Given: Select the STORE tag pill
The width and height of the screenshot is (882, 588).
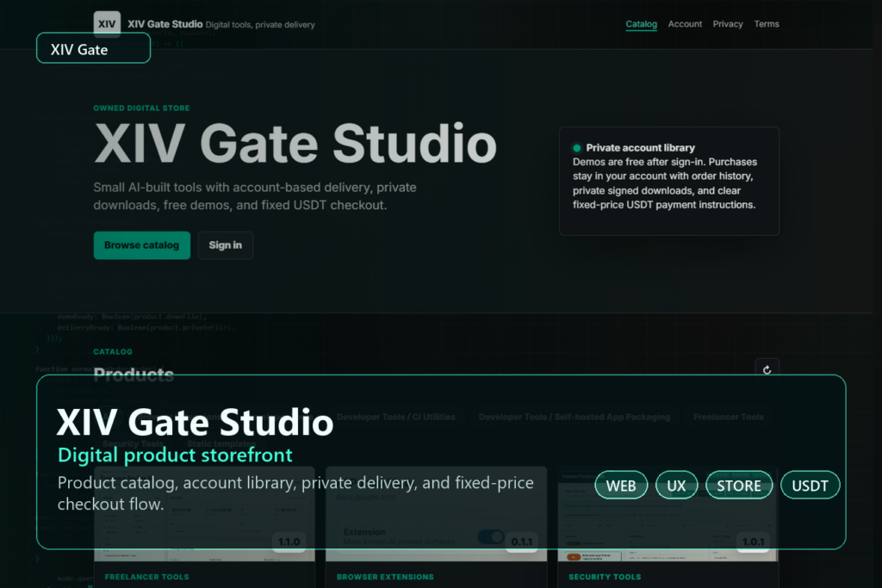Looking at the screenshot, I should (739, 486).
